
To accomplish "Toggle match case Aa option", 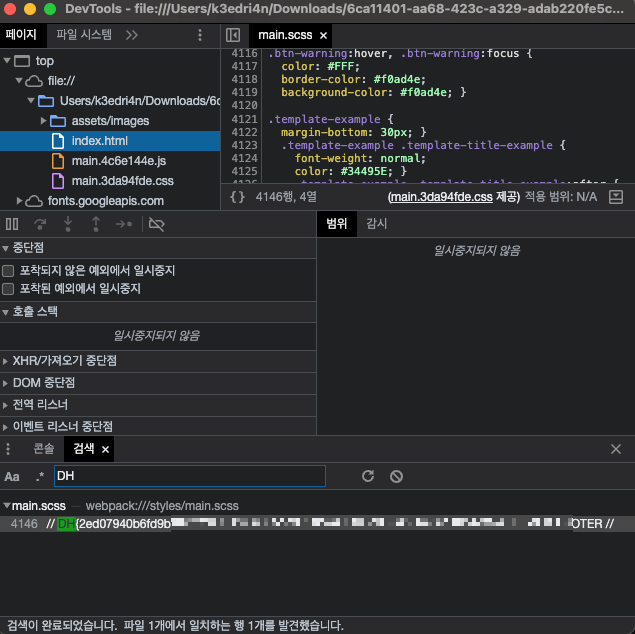I will pos(12,477).
